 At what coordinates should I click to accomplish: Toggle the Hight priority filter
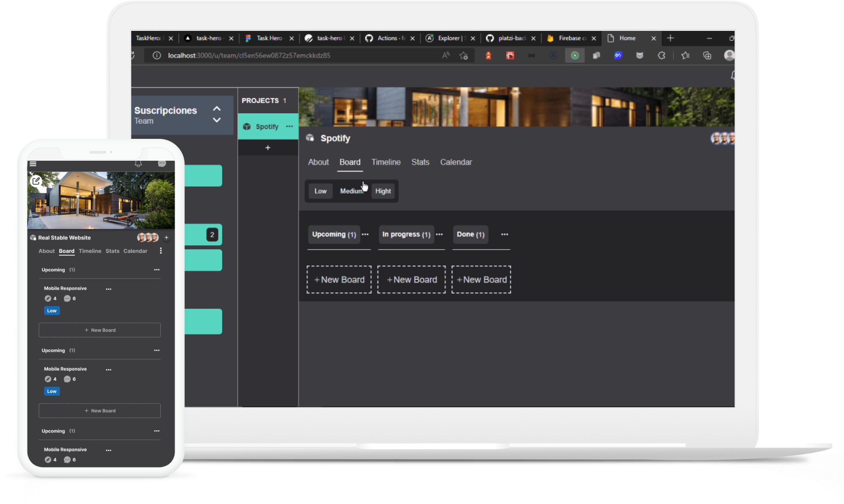click(383, 191)
